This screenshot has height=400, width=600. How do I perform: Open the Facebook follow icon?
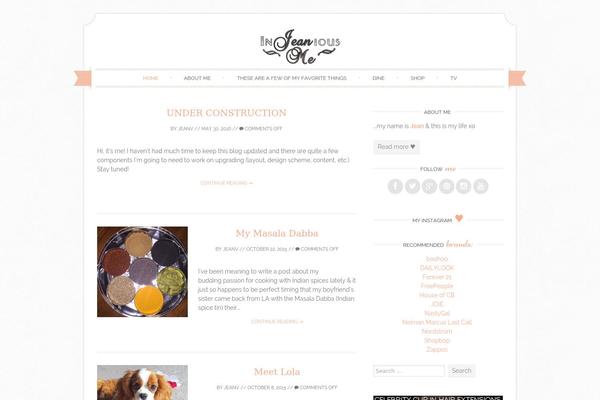(395, 186)
